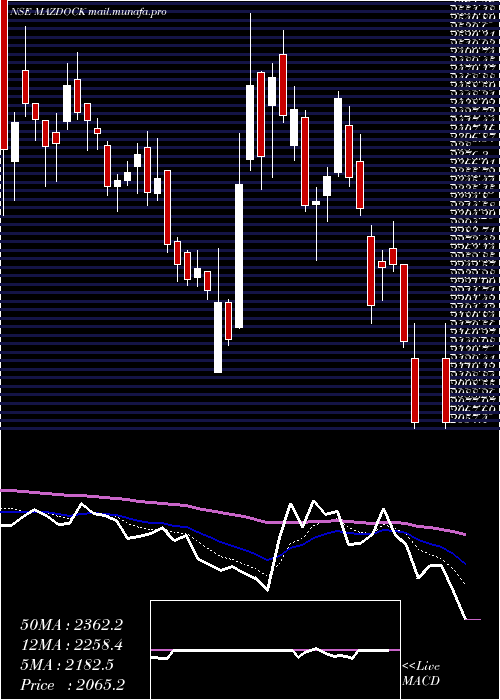Image resolution: width=500 pixels, height=700 pixels.
Task: Click the 50MA : 2362.2 value
Action: coord(71,625)
